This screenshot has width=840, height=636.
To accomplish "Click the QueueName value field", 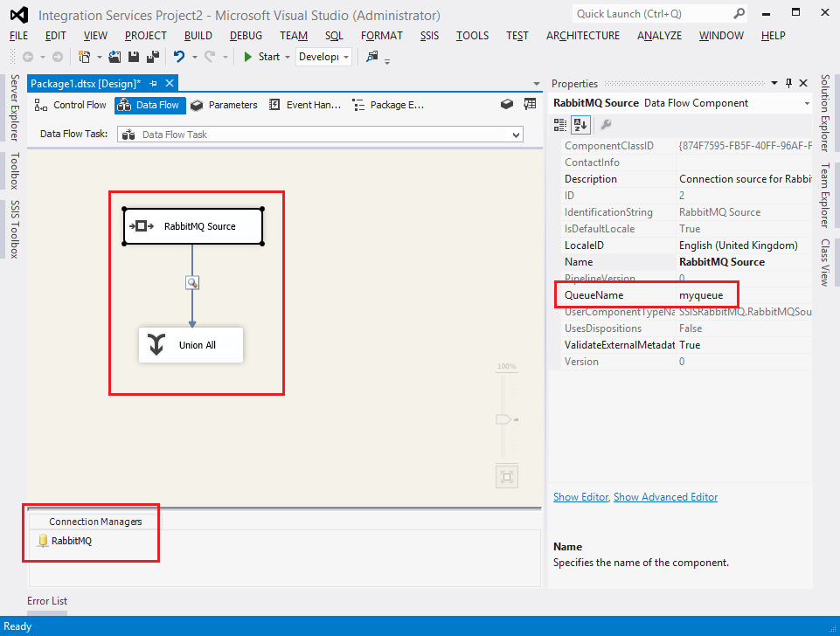I will point(743,295).
